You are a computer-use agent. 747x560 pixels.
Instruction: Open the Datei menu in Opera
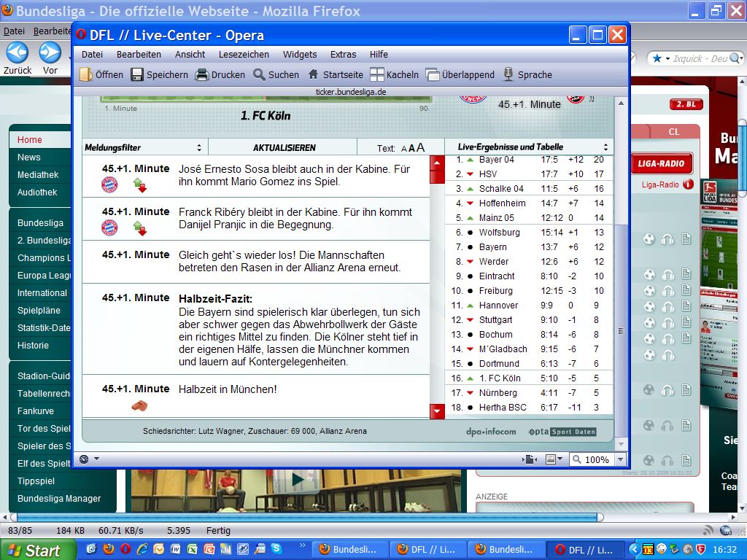(x=92, y=54)
